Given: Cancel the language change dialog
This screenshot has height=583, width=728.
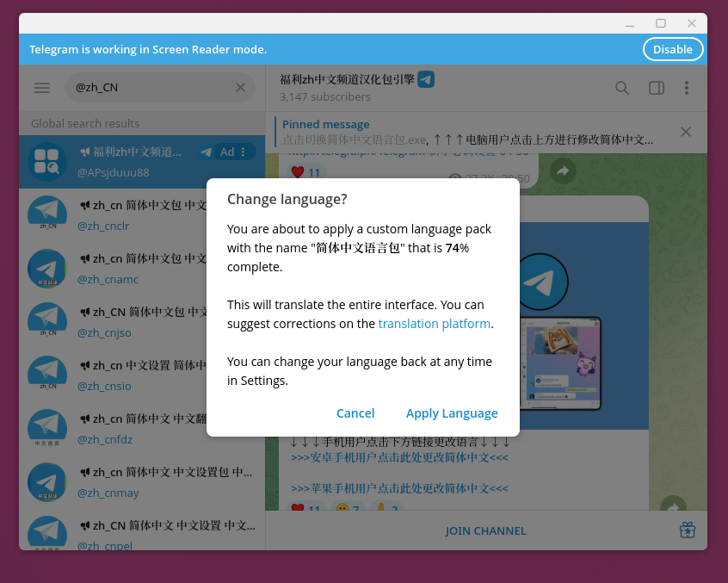Looking at the screenshot, I should click(355, 413).
